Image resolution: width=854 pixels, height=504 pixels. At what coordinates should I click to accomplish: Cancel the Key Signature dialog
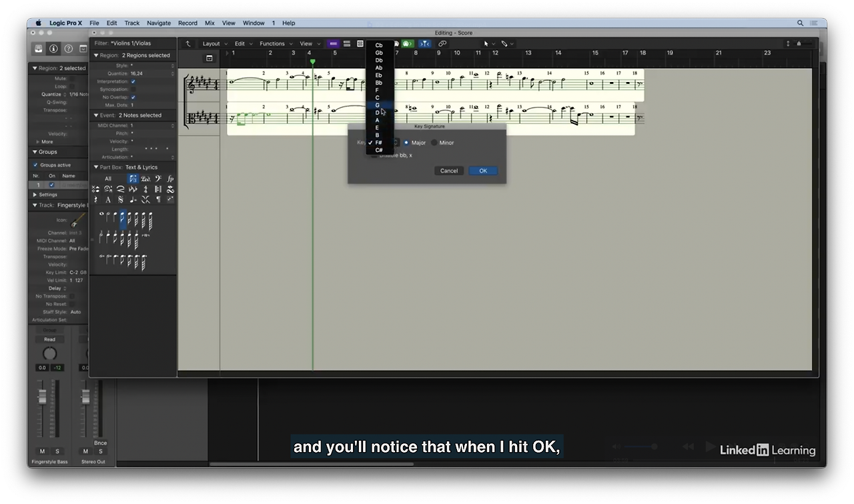point(449,171)
